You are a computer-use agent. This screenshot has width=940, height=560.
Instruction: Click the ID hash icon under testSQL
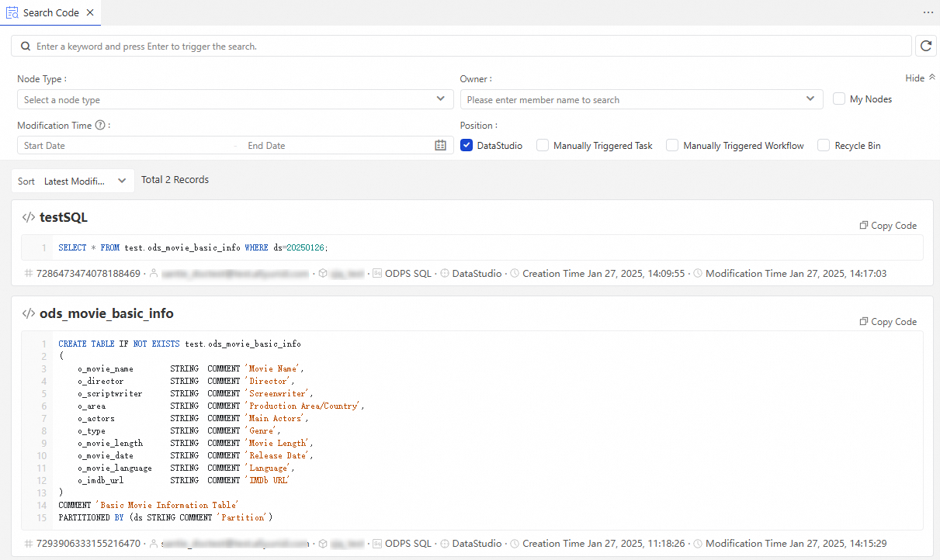28,273
